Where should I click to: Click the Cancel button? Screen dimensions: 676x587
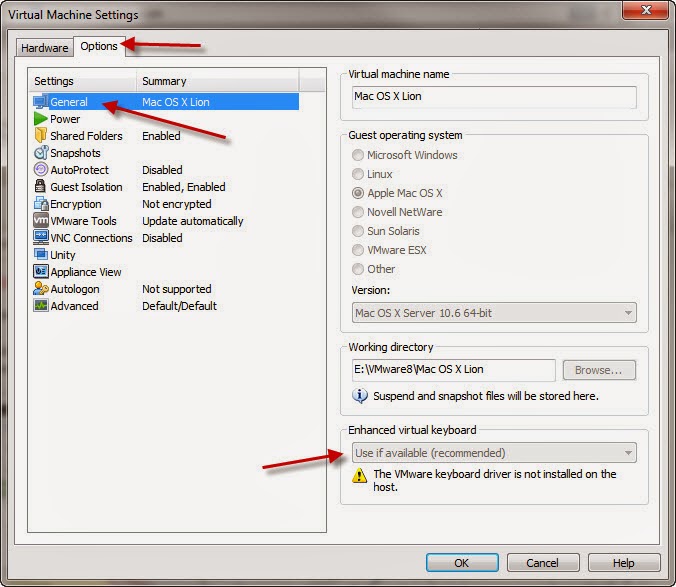[543, 562]
